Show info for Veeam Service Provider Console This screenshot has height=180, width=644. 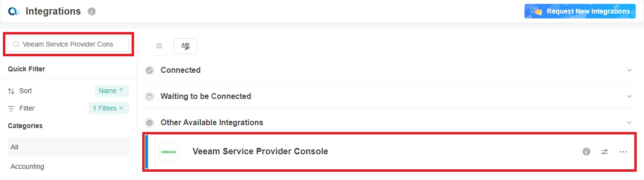point(586,152)
